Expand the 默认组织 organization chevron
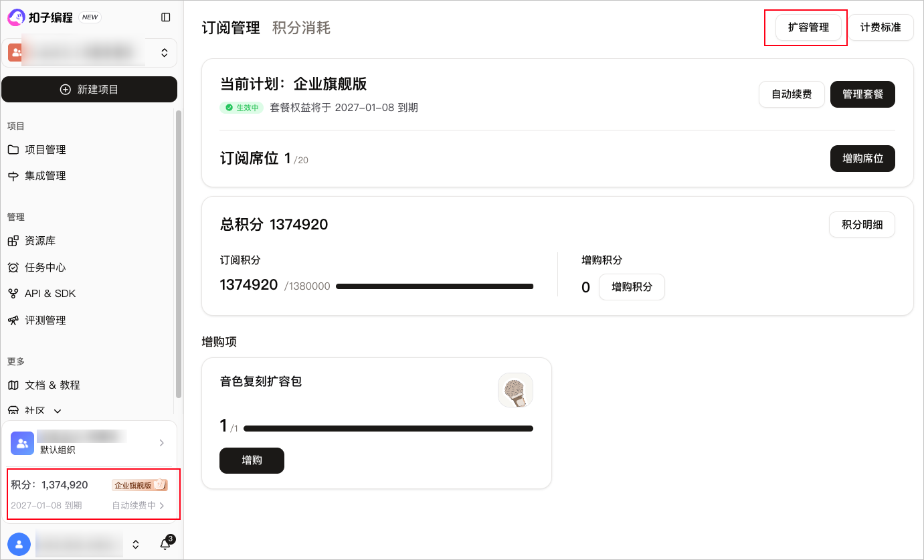 tap(161, 443)
